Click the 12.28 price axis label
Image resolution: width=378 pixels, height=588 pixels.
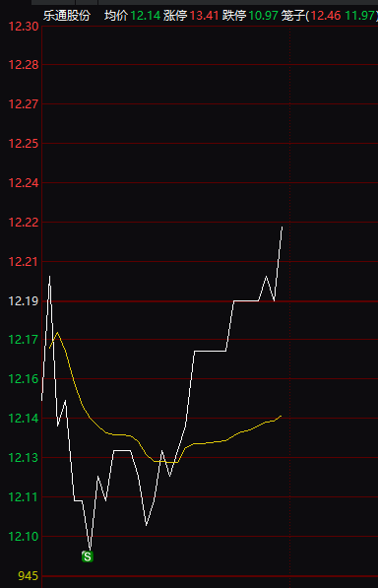click(x=24, y=65)
